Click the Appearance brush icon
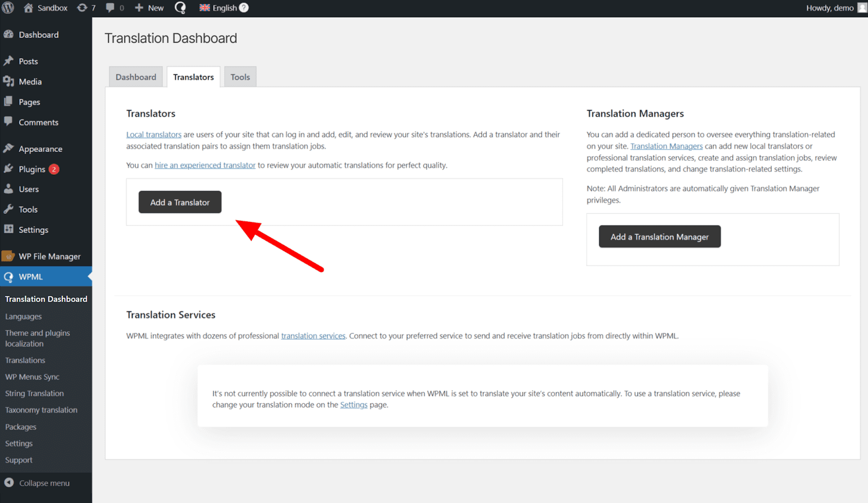This screenshot has height=503, width=868. 8,148
